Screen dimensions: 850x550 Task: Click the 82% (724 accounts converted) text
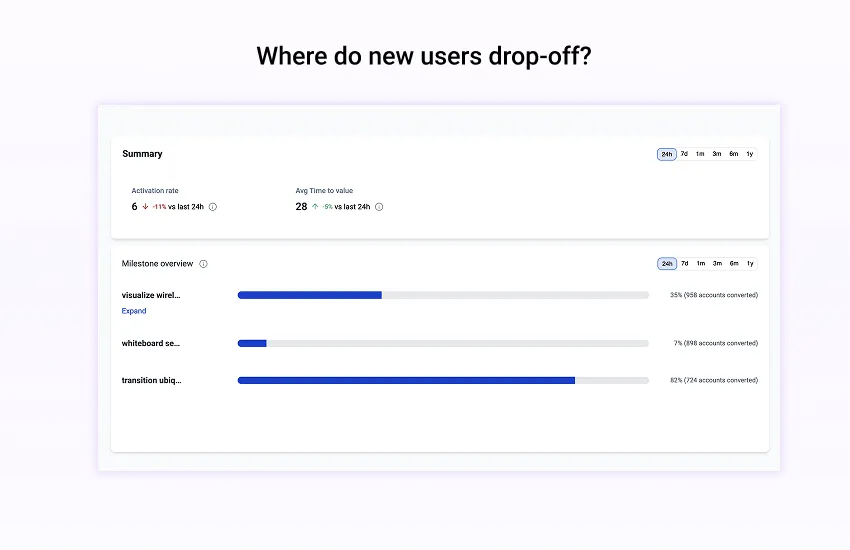click(x=714, y=380)
